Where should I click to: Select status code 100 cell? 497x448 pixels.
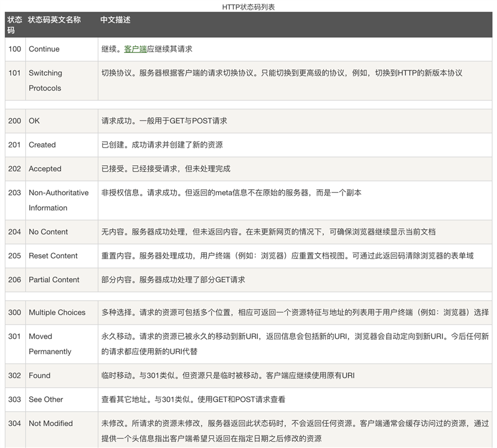click(15, 49)
